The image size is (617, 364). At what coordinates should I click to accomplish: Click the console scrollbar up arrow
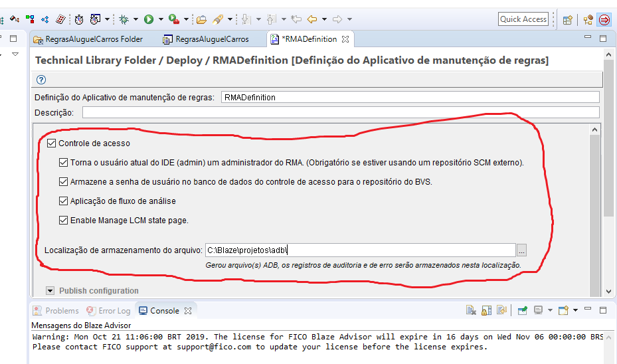click(609, 337)
